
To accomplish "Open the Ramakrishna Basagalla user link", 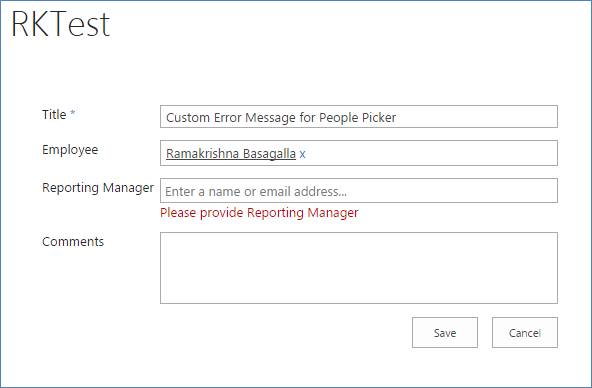I will (231, 154).
